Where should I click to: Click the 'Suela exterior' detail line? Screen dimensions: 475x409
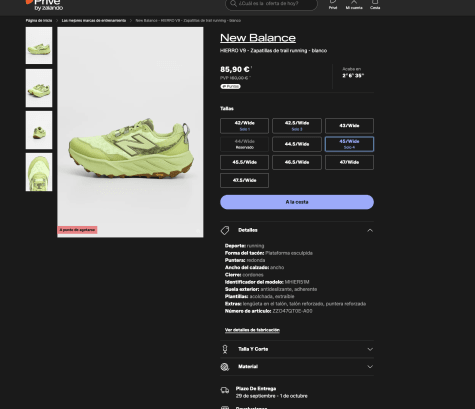click(x=271, y=289)
